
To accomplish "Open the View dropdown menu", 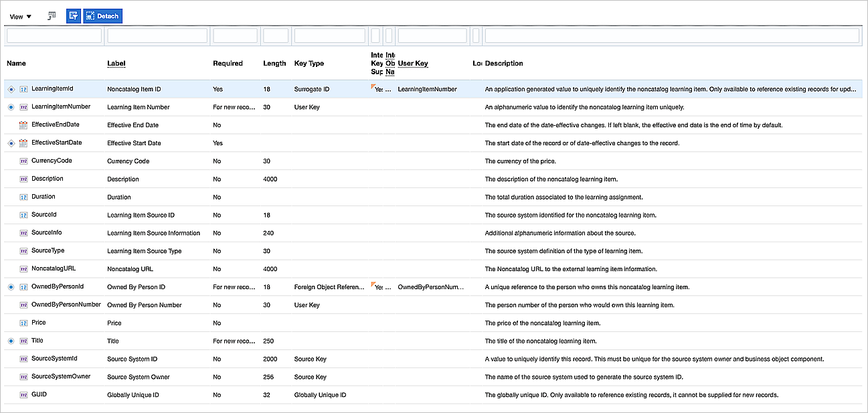I will click(x=20, y=16).
